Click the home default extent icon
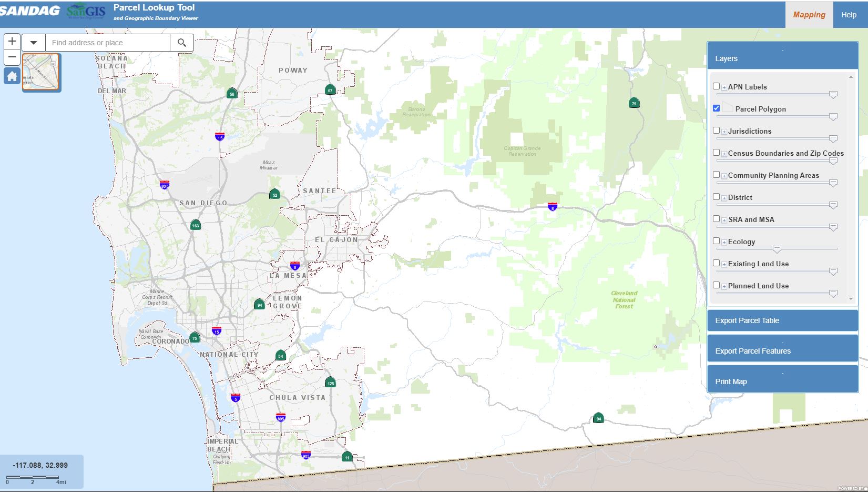This screenshot has height=492, width=868. 12,76
